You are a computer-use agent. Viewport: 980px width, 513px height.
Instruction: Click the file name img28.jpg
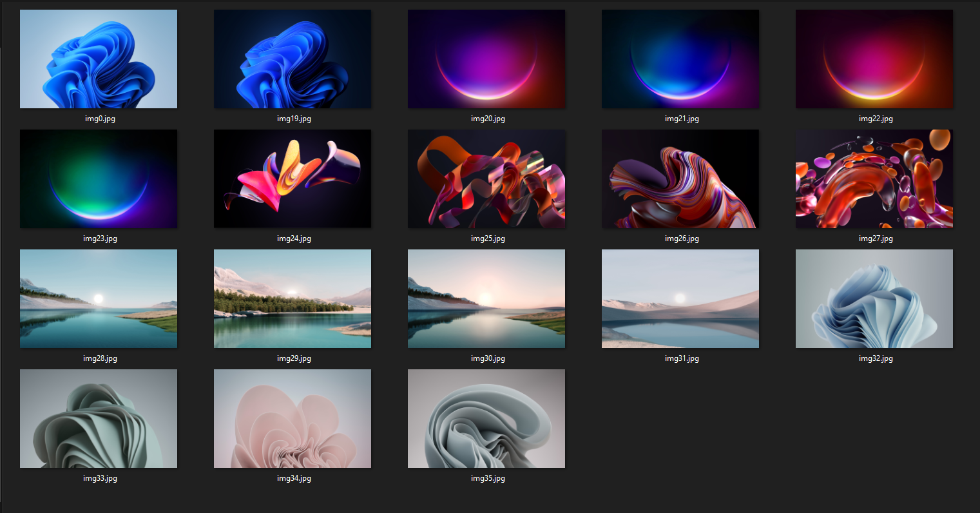[100, 358]
